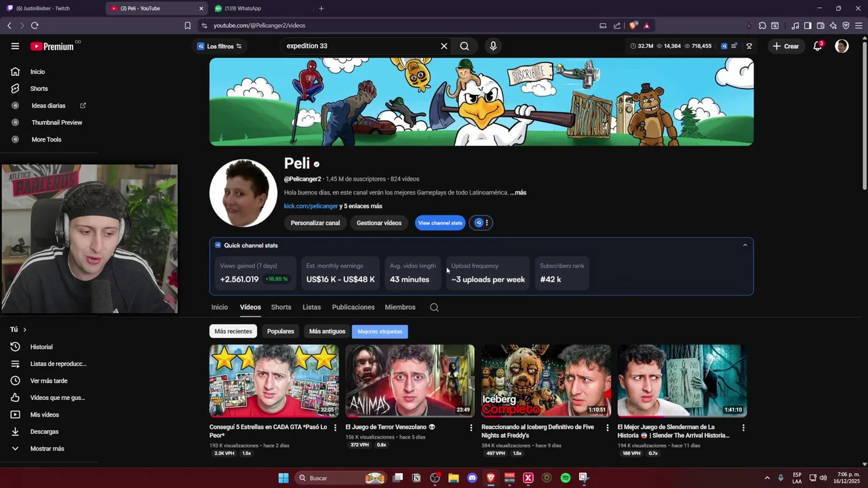Open options menu for Terror Venezolano video
Viewport: 868px width, 488px height.
(471, 428)
